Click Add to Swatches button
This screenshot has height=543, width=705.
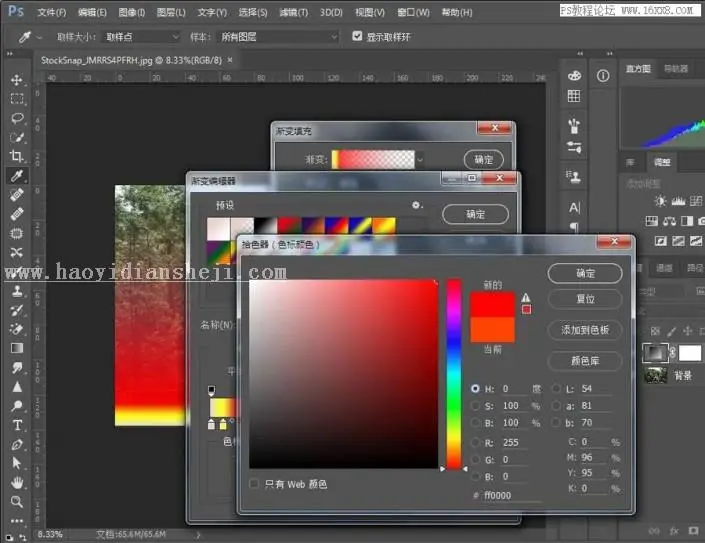pos(585,330)
